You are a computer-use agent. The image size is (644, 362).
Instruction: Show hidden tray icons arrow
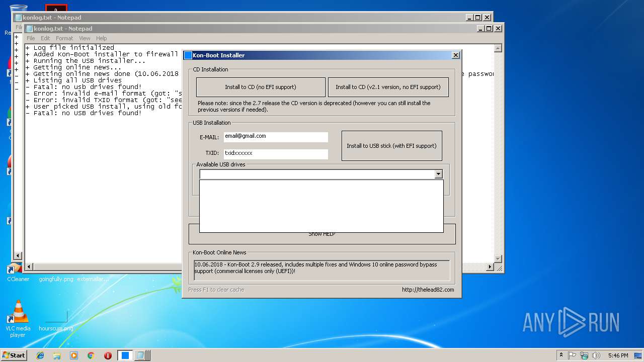(x=561, y=355)
